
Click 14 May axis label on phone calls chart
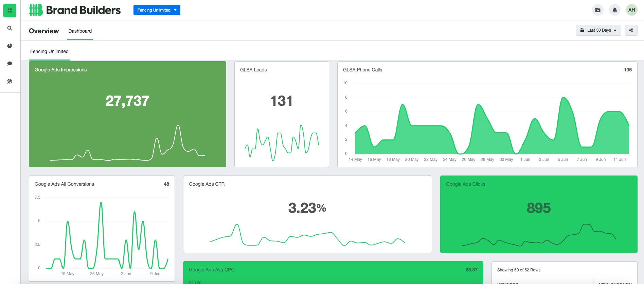[355, 160]
